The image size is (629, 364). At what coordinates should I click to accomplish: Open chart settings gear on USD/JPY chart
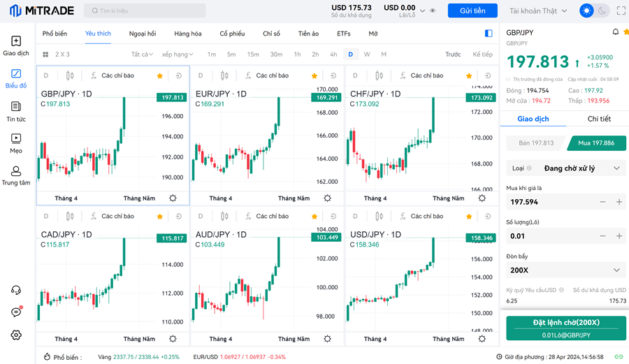click(482, 338)
